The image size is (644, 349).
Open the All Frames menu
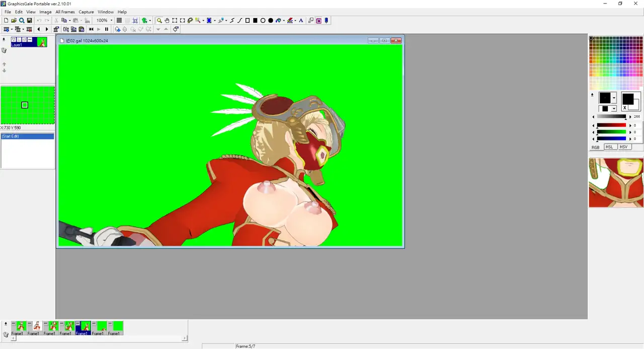(65, 12)
